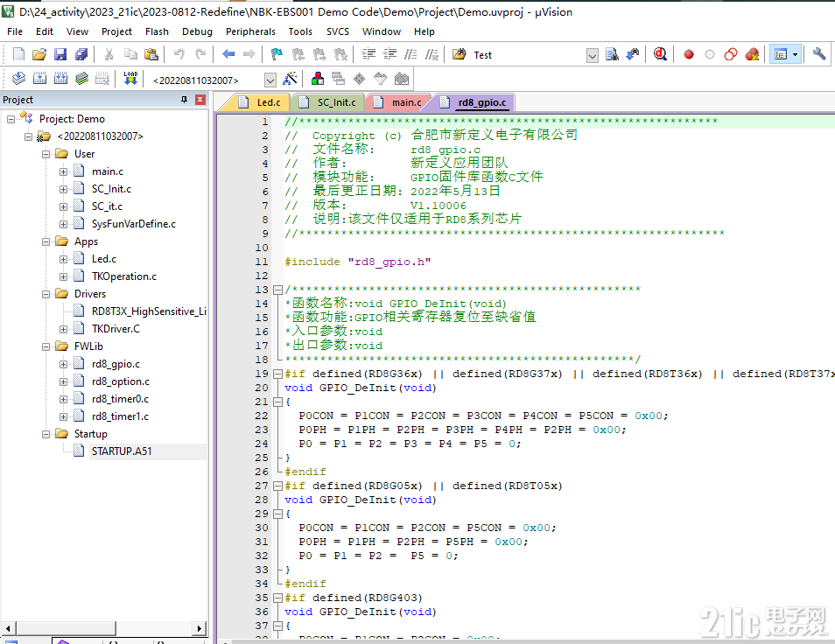This screenshot has width=835, height=644.
Task: Open the SVCS menu
Action: [338, 31]
